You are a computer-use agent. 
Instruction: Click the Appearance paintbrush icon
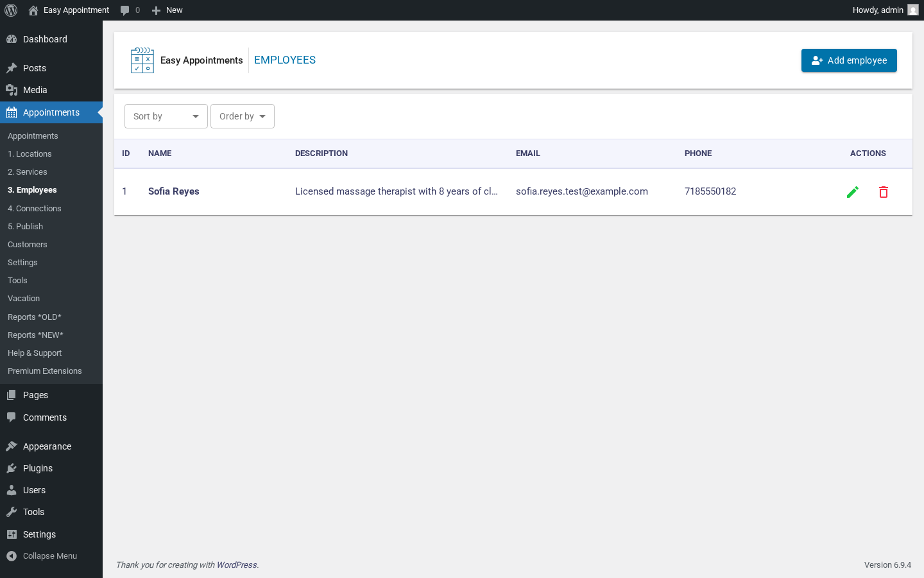(12, 446)
